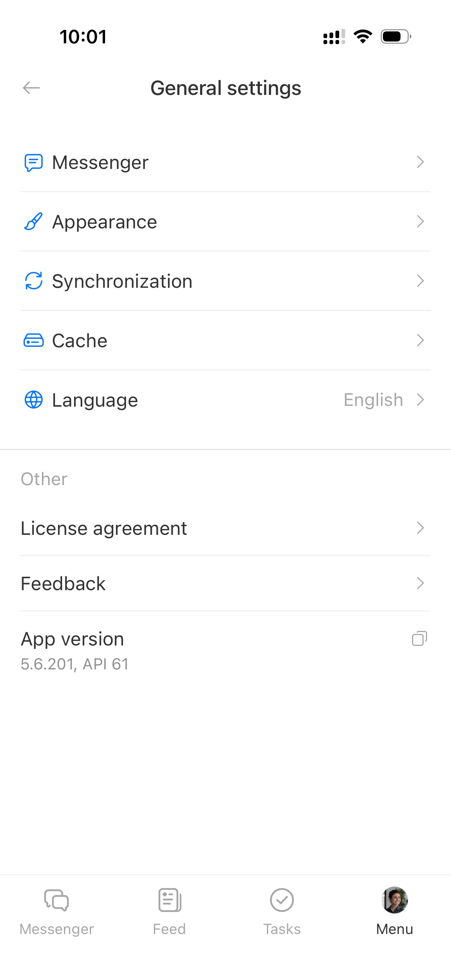Image resolution: width=451 pixels, height=980 pixels.
Task: Tap the Language globe icon
Action: 34,400
